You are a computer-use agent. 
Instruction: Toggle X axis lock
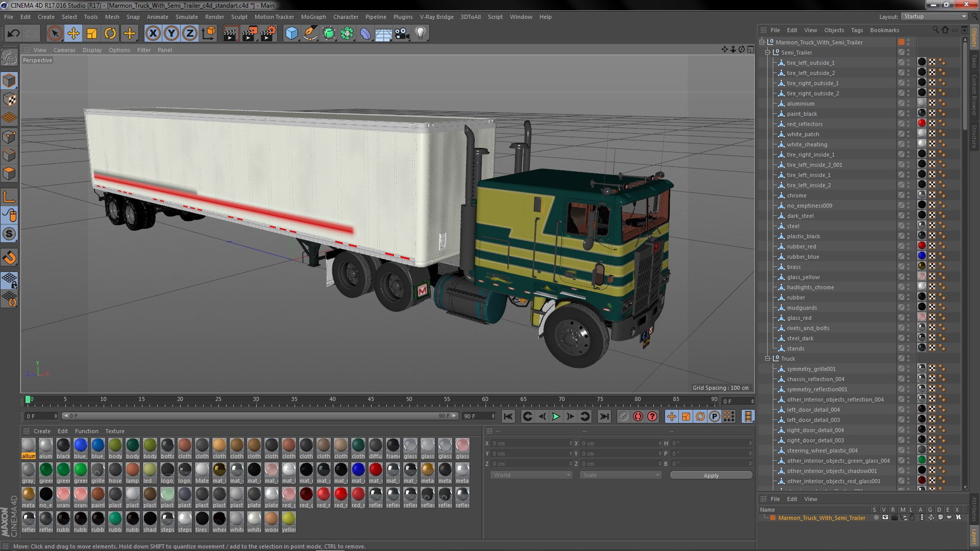coord(153,34)
